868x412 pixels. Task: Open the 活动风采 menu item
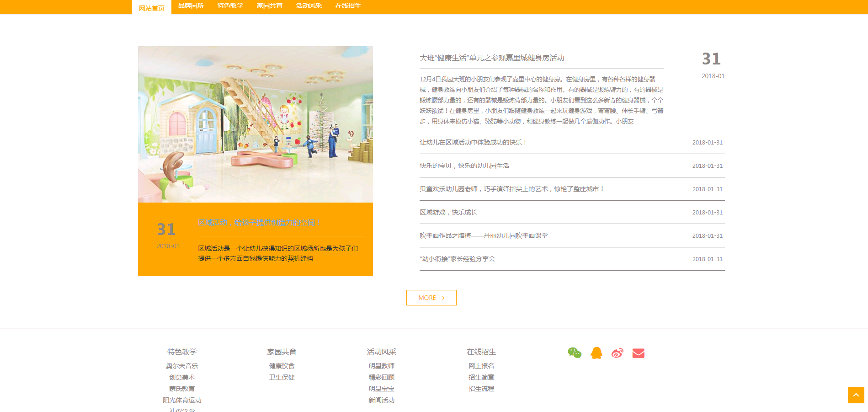(308, 6)
